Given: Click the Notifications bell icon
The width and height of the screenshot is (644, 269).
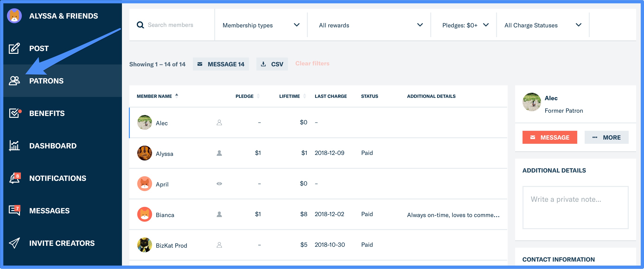Looking at the screenshot, I should 15,178.
